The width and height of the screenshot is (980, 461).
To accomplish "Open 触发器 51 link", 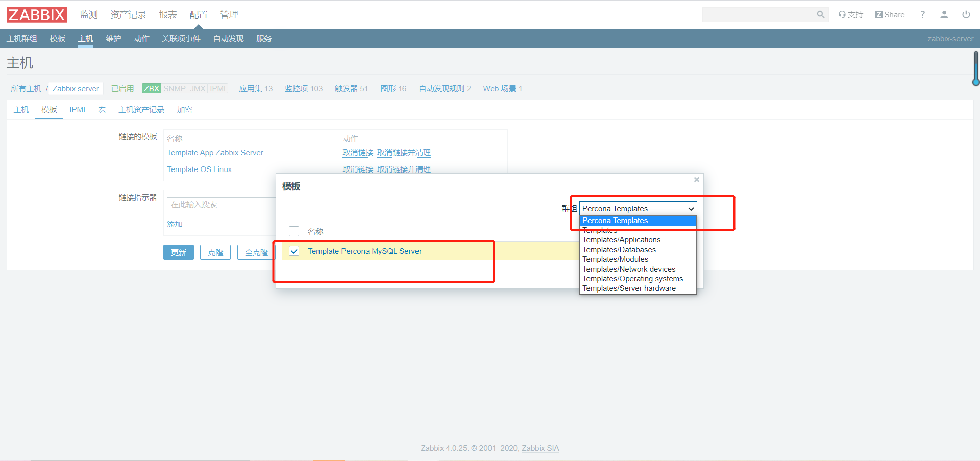I will click(x=351, y=89).
